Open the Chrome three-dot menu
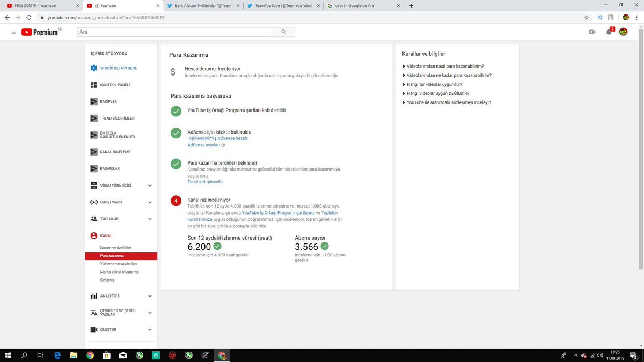The height and width of the screenshot is (362, 644). pyautogui.click(x=636, y=17)
